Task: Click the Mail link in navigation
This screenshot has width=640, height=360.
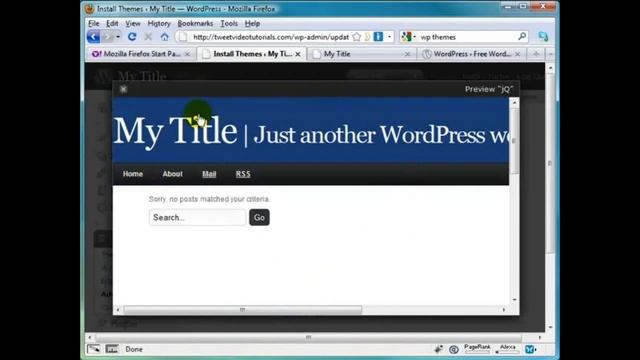Action: coord(209,174)
